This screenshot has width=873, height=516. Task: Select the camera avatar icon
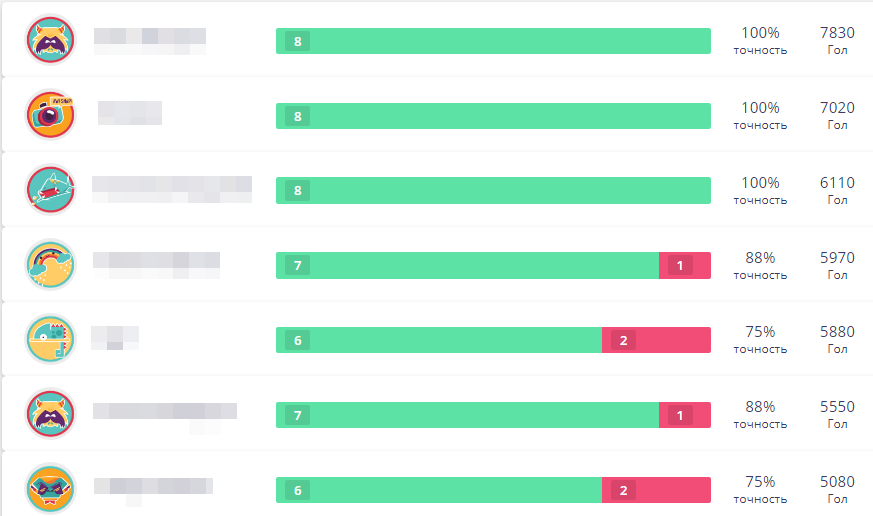[x=51, y=115]
